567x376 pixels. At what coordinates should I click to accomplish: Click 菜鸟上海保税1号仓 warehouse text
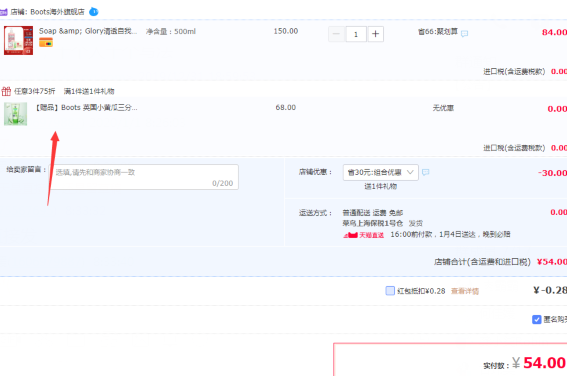point(372,223)
